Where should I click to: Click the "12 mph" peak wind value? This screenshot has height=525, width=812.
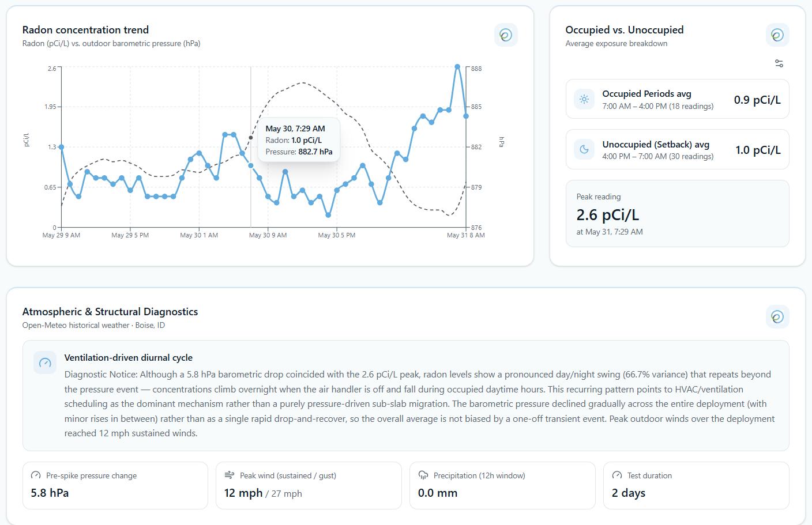(x=243, y=493)
